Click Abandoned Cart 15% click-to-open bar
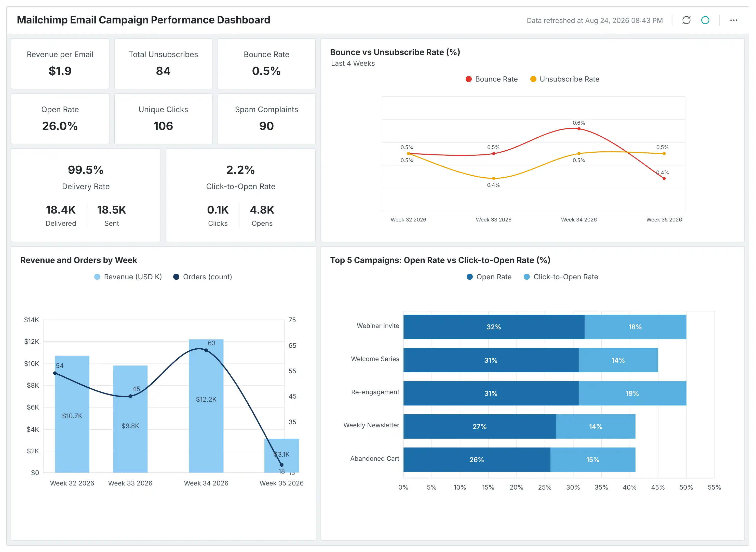 [593, 460]
